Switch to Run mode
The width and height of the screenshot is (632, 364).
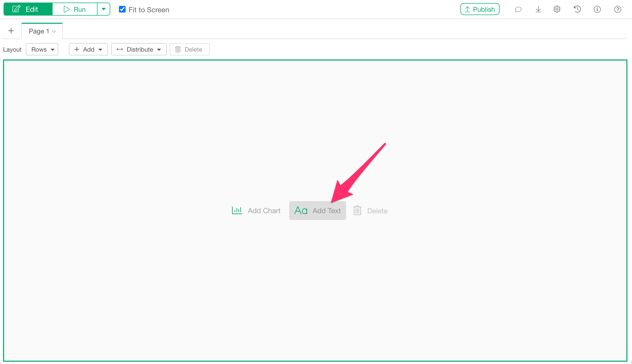point(75,9)
